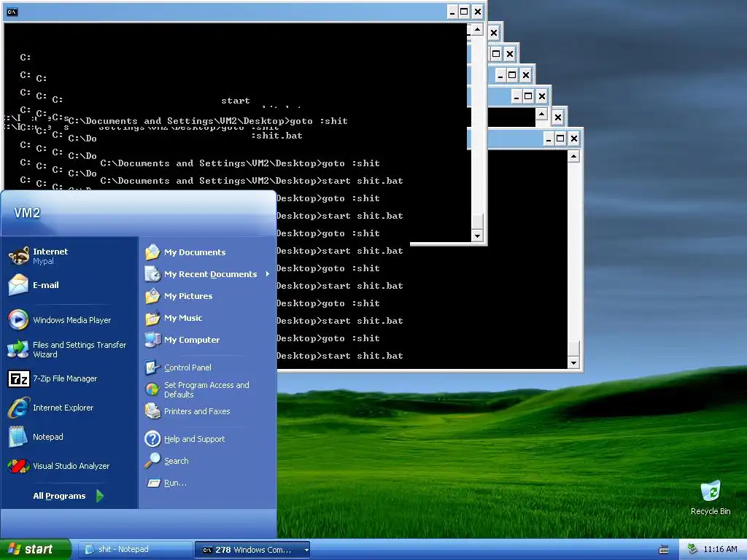
Task: Click VM2 user name in Start menu header
Action: 27,212
